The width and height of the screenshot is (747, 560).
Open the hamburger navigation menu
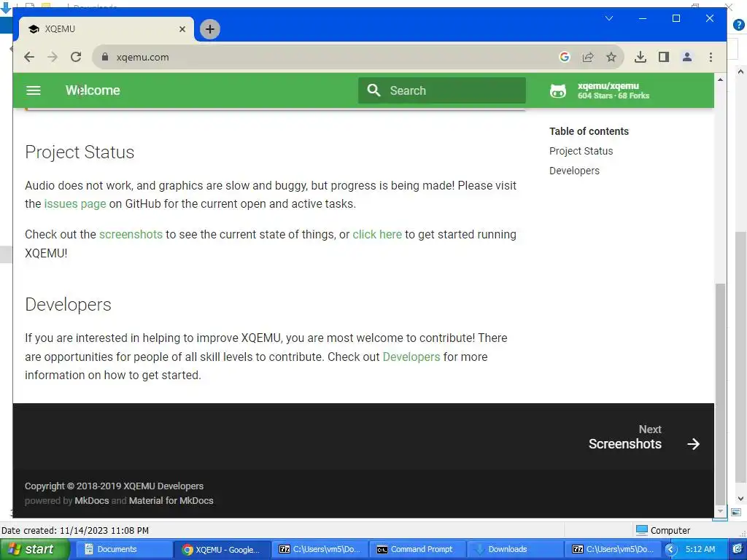[x=34, y=90]
